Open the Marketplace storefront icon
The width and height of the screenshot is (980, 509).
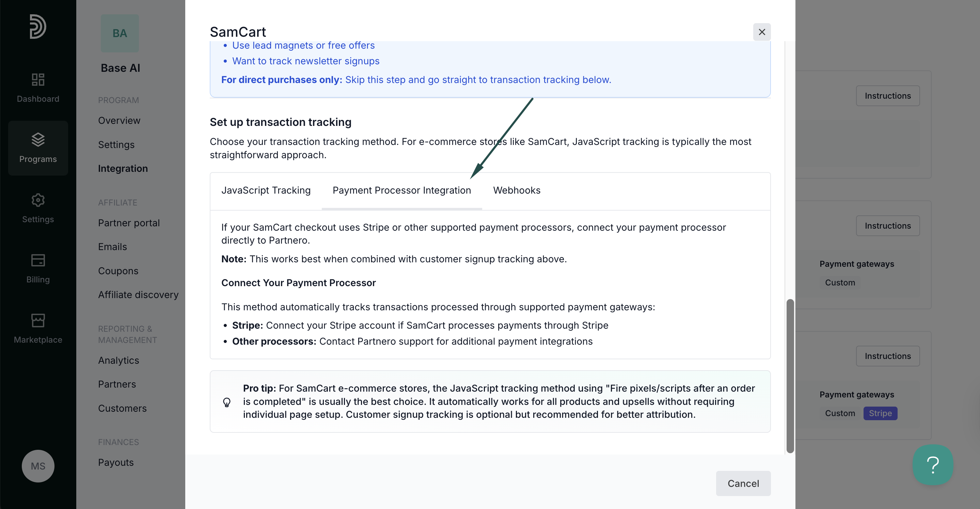pos(38,321)
